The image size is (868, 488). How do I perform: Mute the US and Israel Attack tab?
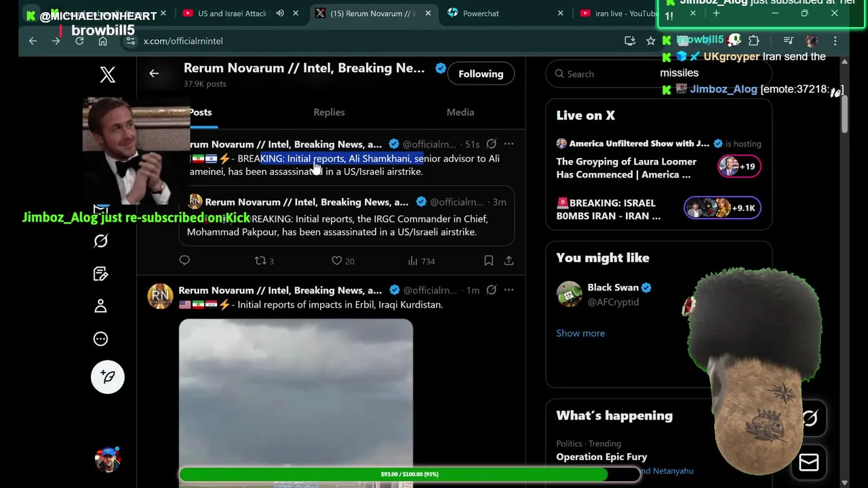tap(280, 14)
